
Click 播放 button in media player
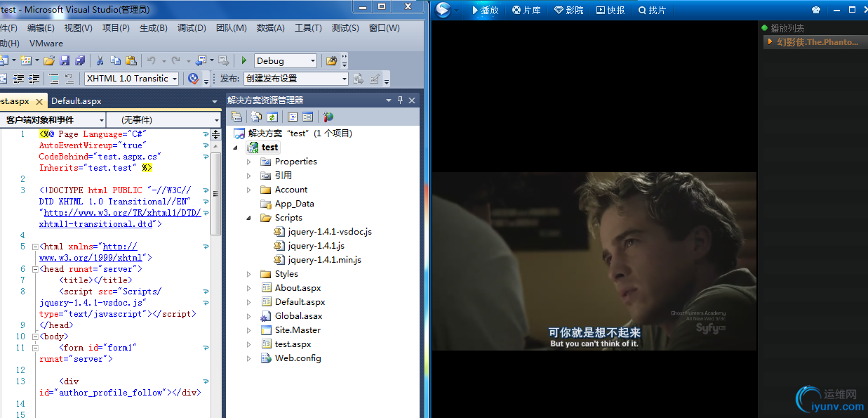click(485, 10)
